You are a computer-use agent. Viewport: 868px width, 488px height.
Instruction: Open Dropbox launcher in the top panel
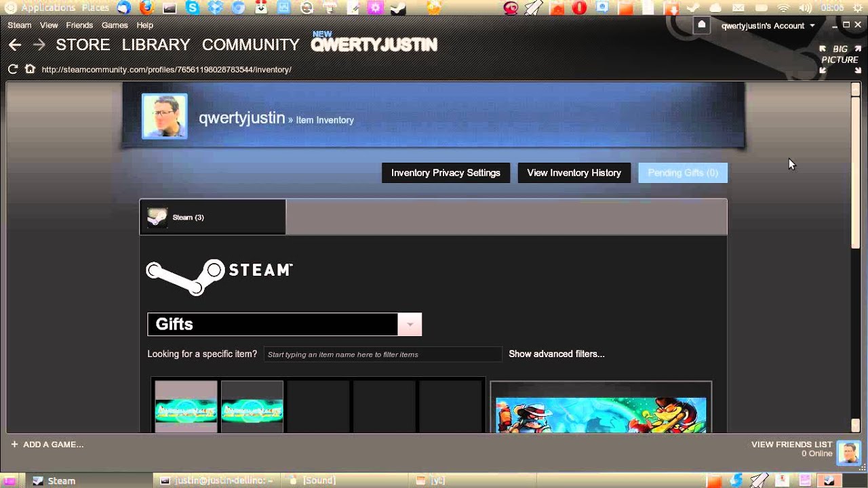click(215, 8)
